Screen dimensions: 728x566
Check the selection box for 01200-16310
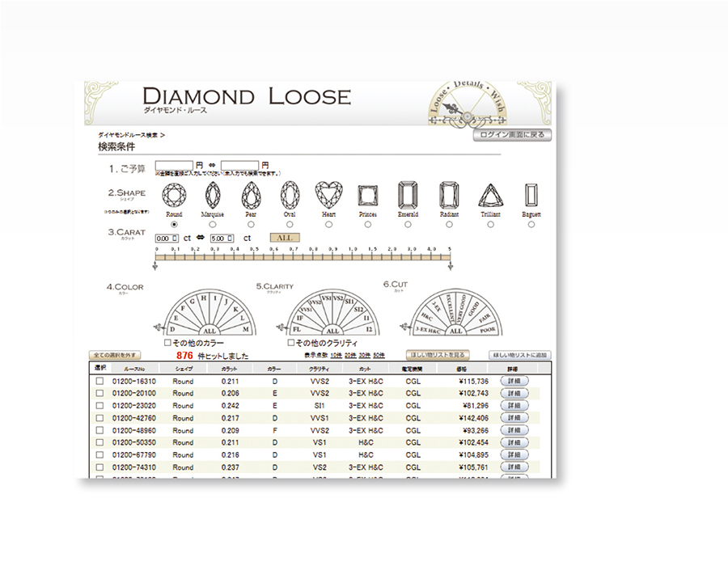coord(100,381)
